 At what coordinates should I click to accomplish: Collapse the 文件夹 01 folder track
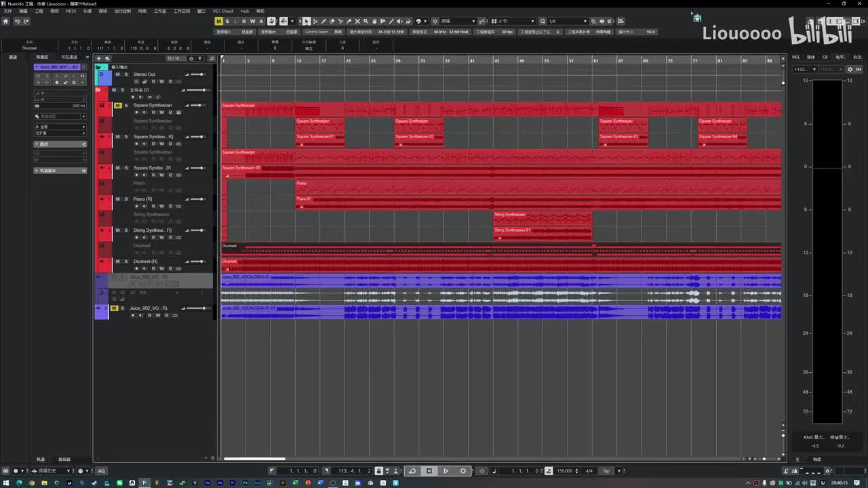(x=98, y=89)
